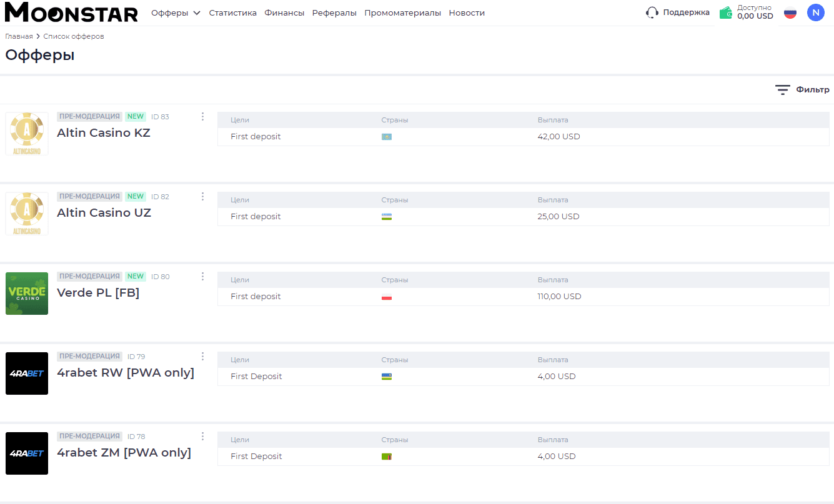Click the Poland flag icon

(x=387, y=297)
